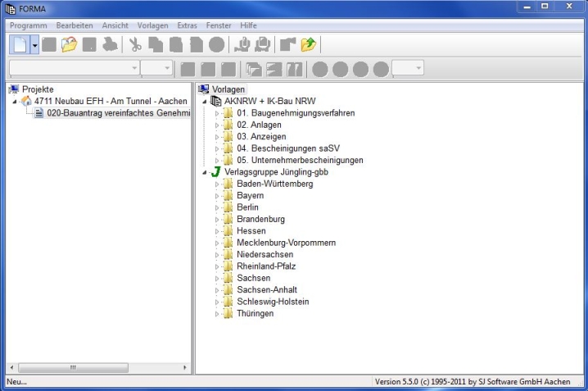
Task: Expand the Thüringen folder arrow
Action: coord(217,314)
